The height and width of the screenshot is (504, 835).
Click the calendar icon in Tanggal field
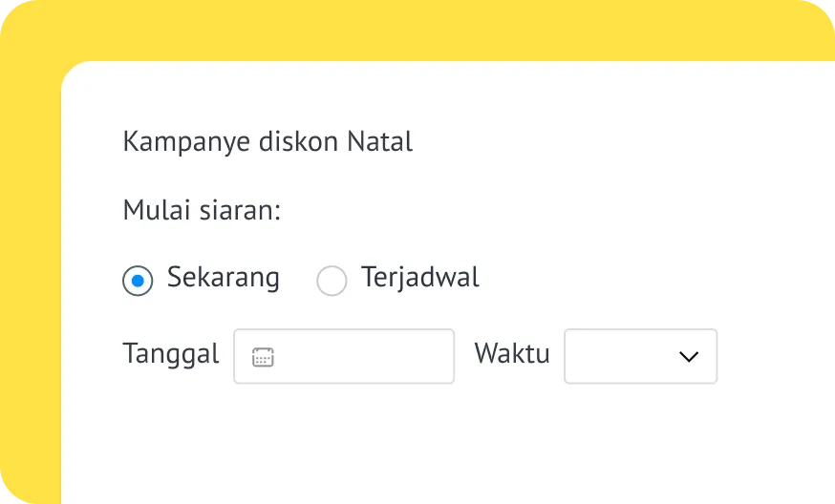click(x=263, y=357)
